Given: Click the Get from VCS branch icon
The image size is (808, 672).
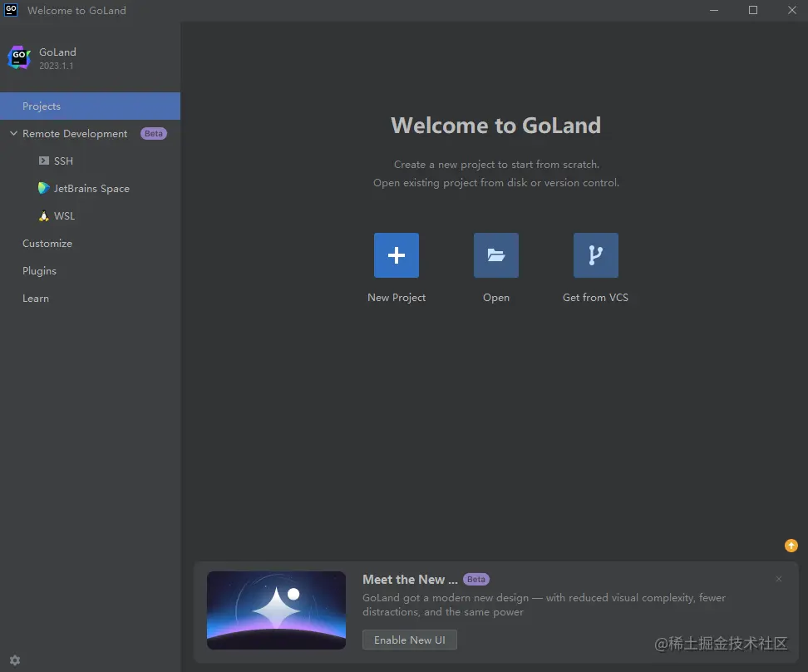Looking at the screenshot, I should pyautogui.click(x=596, y=255).
